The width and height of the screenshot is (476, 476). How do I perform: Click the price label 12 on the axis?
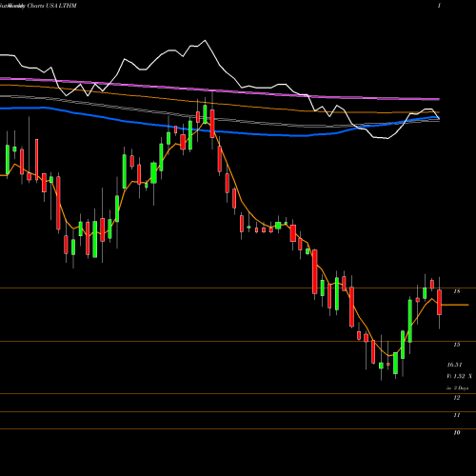[457, 398]
